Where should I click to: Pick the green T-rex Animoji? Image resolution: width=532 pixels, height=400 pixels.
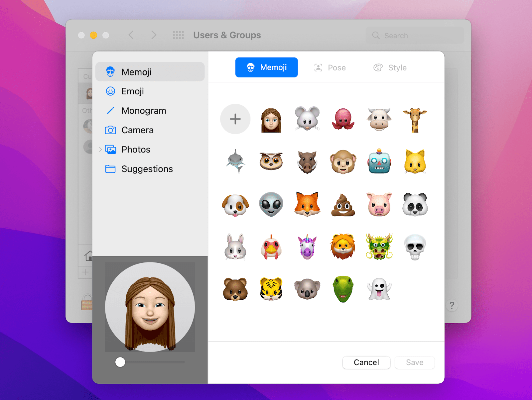[343, 289]
